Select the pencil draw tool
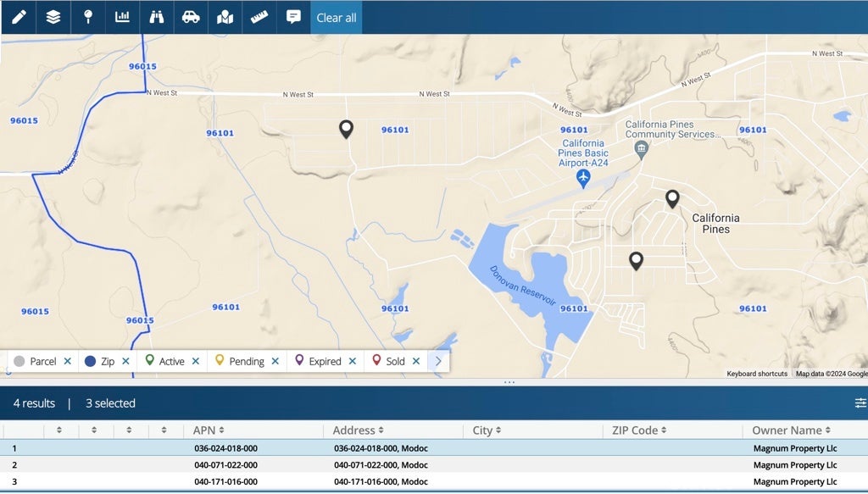The height and width of the screenshot is (494, 868). (x=19, y=17)
